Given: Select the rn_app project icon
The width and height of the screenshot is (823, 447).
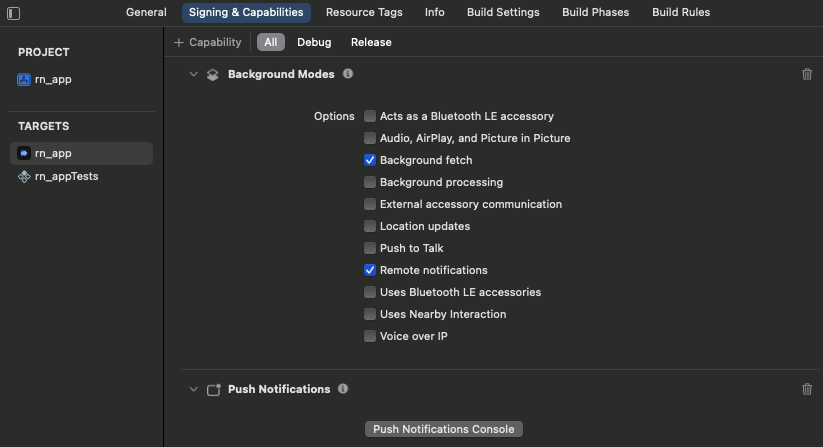Looking at the screenshot, I should click(24, 79).
